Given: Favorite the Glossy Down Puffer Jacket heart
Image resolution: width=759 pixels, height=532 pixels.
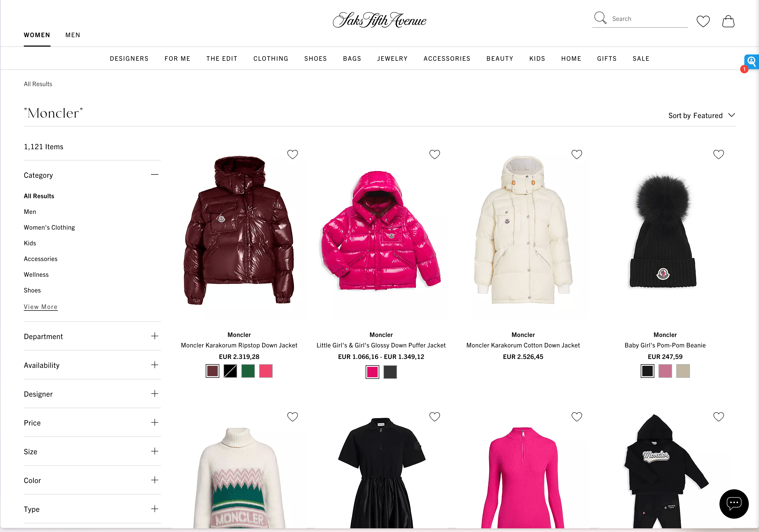Looking at the screenshot, I should pos(434,154).
